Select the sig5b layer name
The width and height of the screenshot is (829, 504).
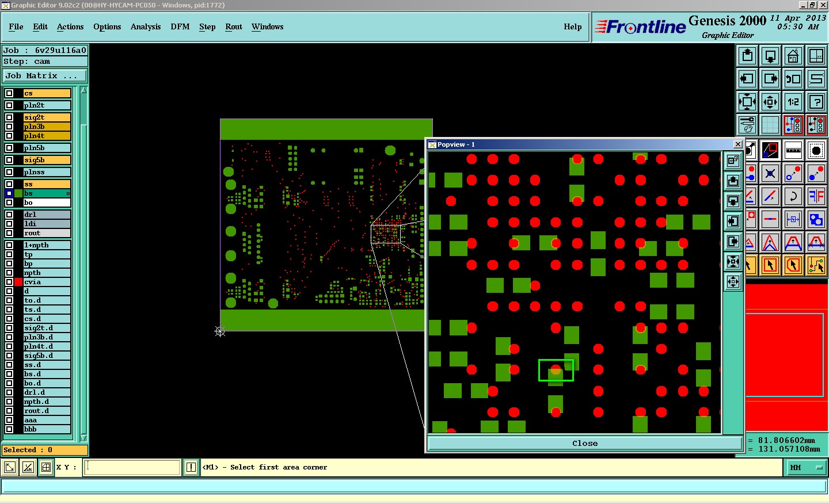pyautogui.click(x=47, y=160)
